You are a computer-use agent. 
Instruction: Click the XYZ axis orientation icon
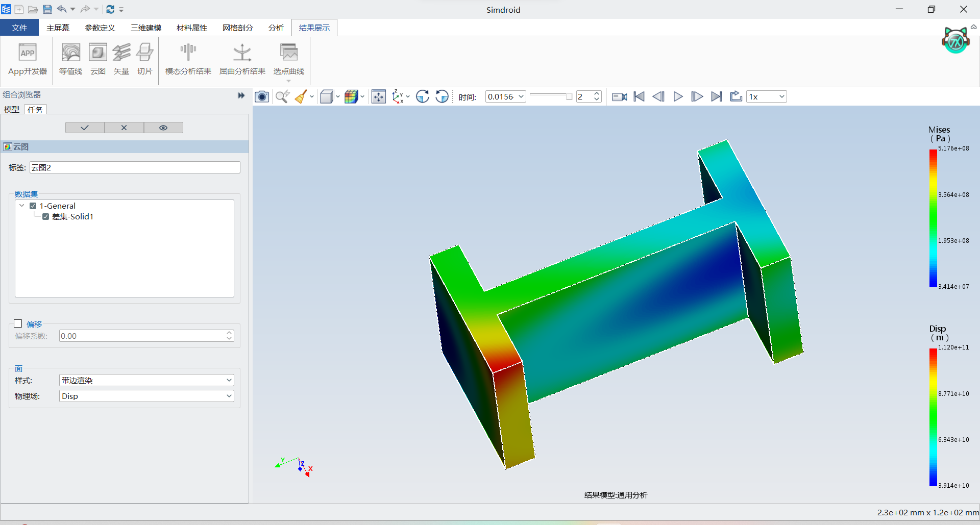pos(398,96)
